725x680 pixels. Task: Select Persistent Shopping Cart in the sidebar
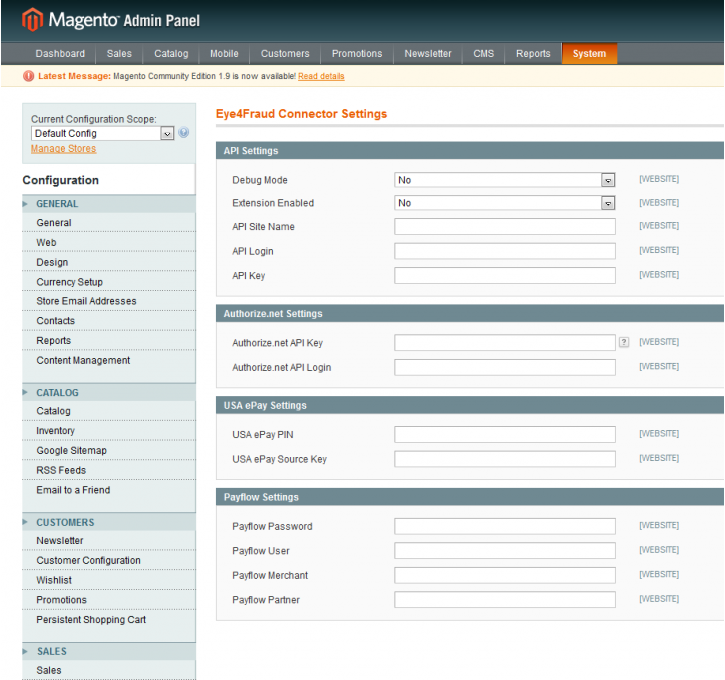pos(109,620)
